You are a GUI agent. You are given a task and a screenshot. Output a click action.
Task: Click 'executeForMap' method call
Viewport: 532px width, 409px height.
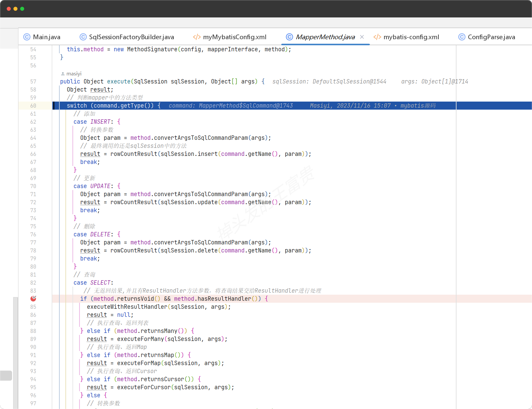coord(139,363)
